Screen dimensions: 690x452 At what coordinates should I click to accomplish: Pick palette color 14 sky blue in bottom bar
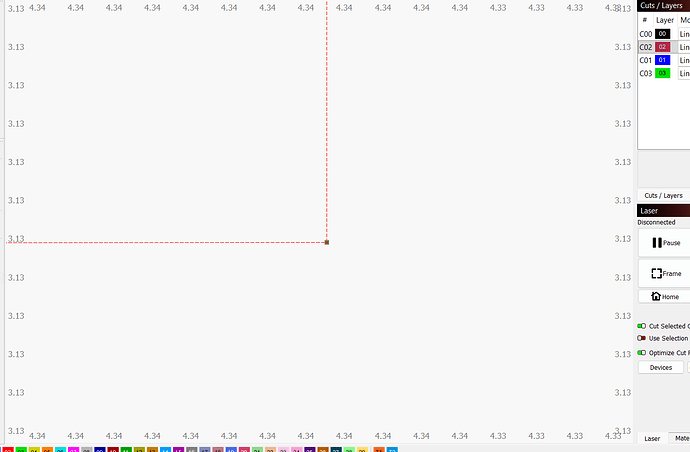point(165,450)
